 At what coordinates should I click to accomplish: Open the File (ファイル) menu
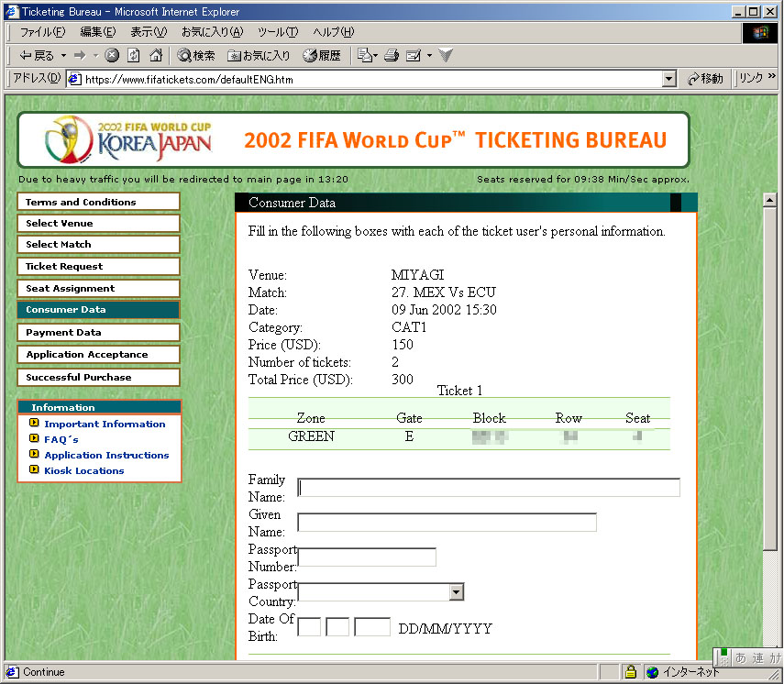pos(42,32)
